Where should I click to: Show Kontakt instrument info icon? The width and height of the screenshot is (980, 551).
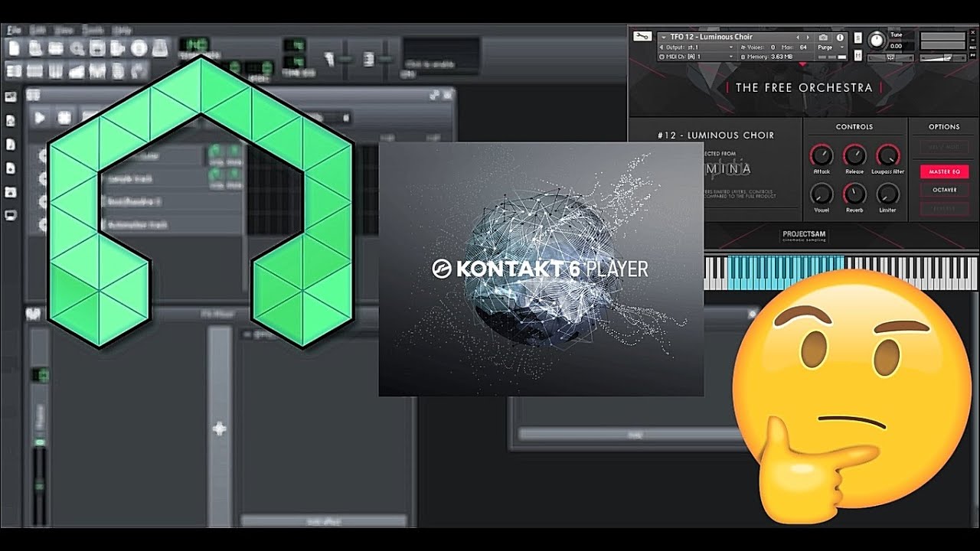840,37
